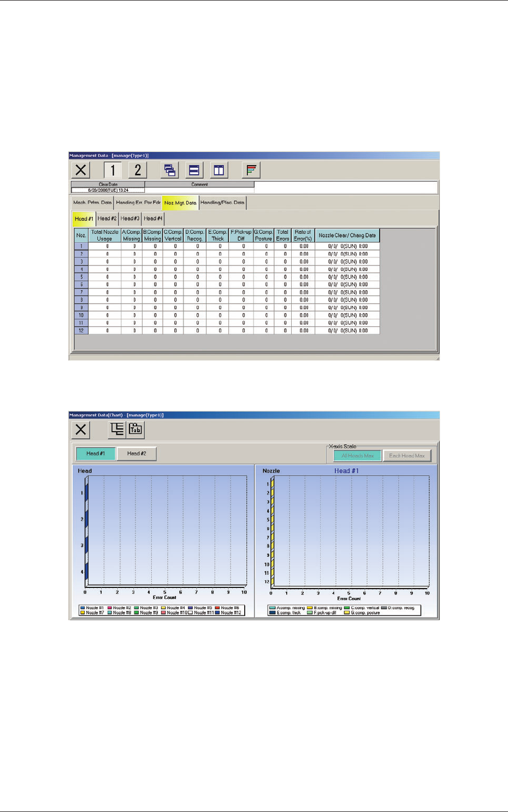Image resolution: width=508 pixels, height=812 pixels.
Task: Select Each Head Max x-axis scale
Action: (x=407, y=456)
